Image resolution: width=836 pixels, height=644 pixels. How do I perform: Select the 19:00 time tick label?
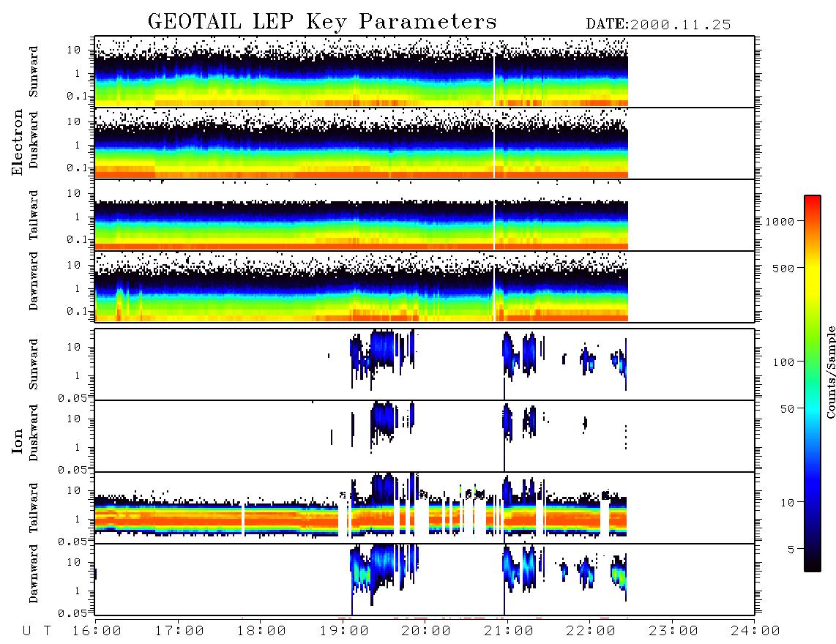[x=344, y=632]
